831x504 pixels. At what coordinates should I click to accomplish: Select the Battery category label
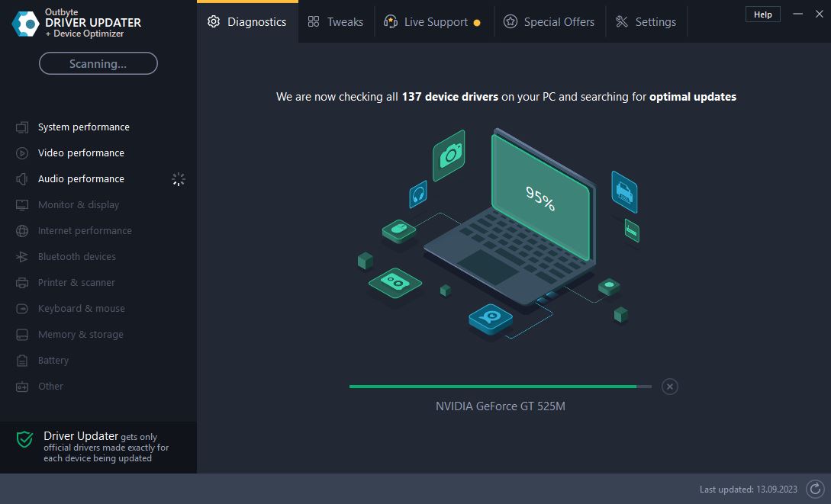53,361
